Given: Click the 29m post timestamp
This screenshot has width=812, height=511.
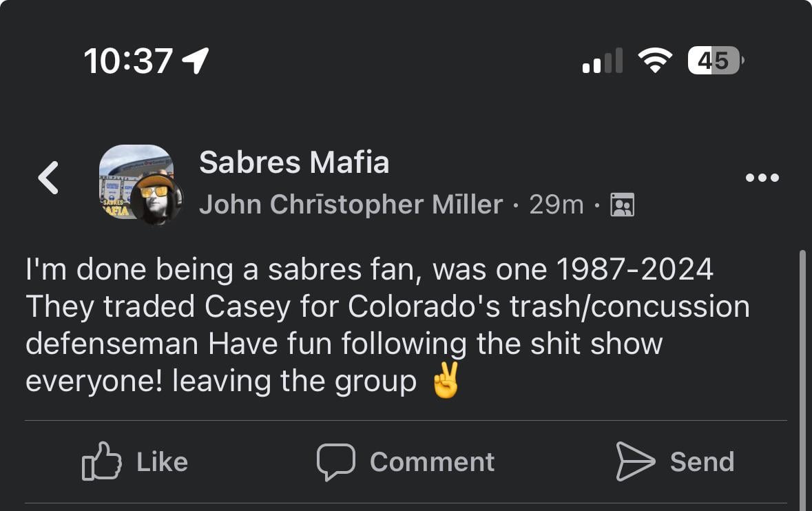Looking at the screenshot, I should point(556,205).
